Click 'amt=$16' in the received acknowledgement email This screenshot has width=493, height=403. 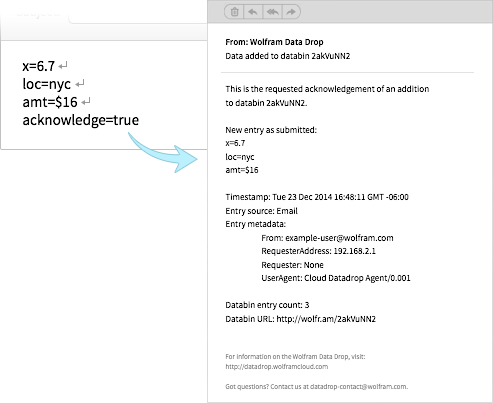(242, 170)
